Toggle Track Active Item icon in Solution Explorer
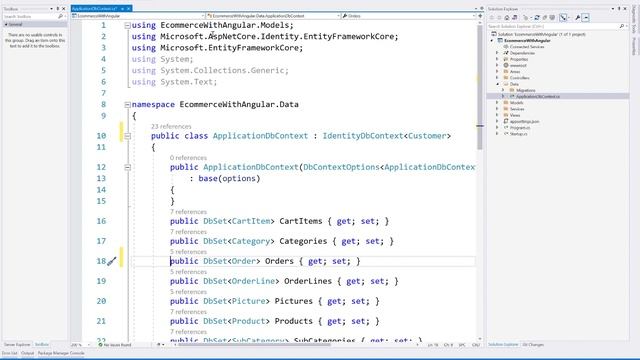The height and width of the screenshot is (360, 640). pyautogui.click(x=564, y=18)
